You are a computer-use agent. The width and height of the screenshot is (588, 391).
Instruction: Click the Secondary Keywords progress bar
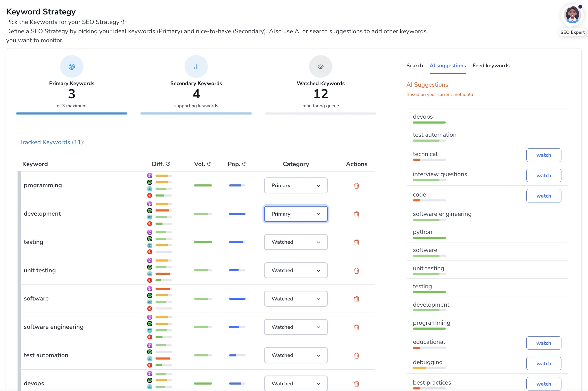point(196,113)
